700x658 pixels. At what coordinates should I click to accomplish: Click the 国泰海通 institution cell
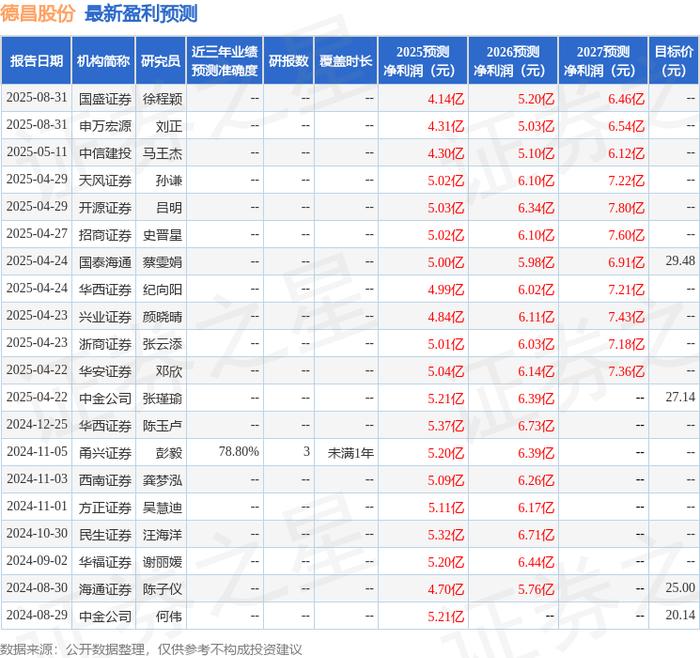105,262
